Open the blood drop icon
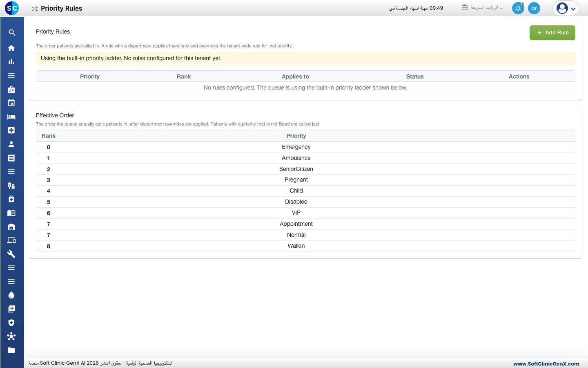This screenshot has width=588, height=368. tap(11, 295)
